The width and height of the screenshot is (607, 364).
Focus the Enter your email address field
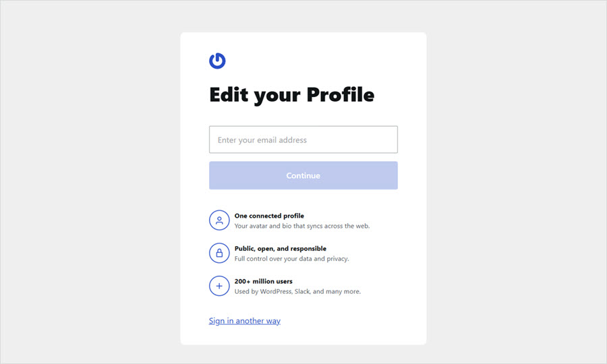pyautogui.click(x=303, y=140)
